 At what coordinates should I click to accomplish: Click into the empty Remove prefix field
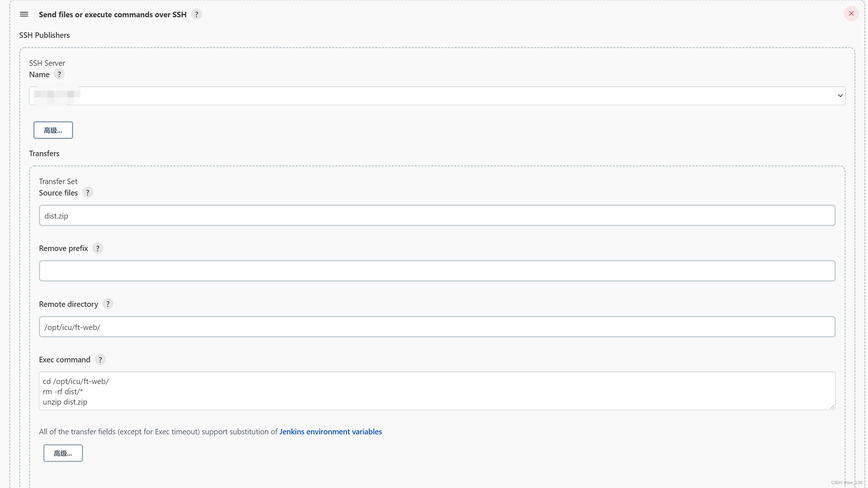[x=437, y=271]
